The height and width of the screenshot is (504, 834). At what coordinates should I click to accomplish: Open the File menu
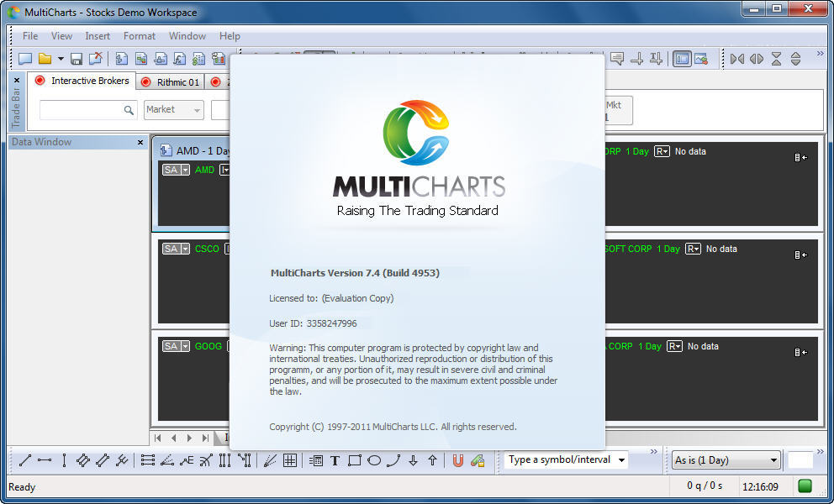(29, 36)
